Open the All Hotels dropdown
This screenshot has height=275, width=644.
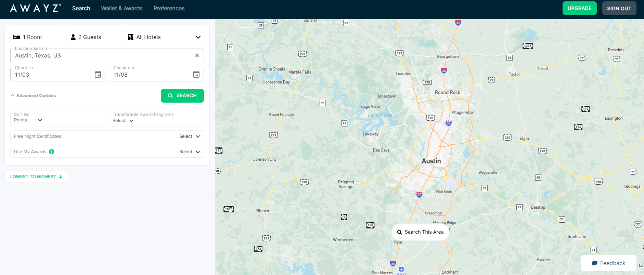164,37
